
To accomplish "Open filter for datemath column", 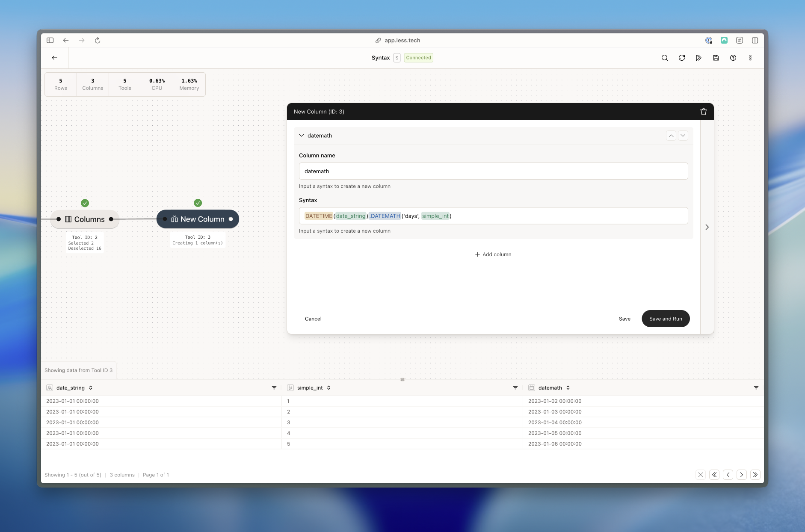I will click(756, 388).
